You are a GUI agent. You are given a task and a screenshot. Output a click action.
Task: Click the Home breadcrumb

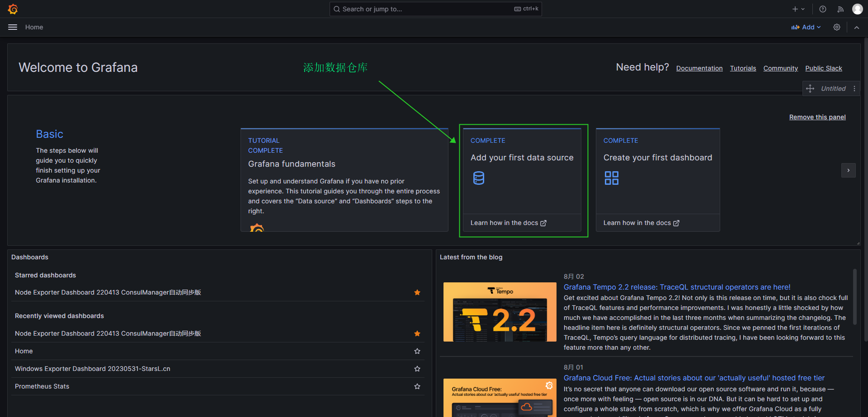click(x=34, y=27)
